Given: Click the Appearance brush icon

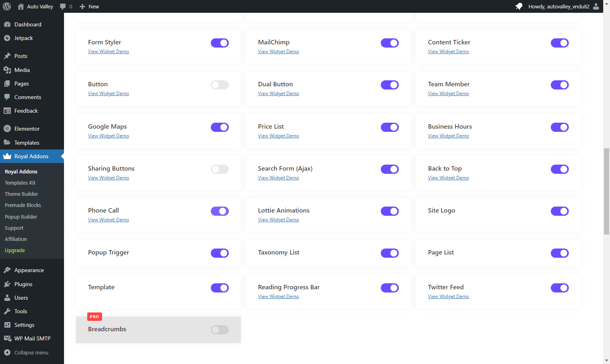Looking at the screenshot, I should click(7, 270).
